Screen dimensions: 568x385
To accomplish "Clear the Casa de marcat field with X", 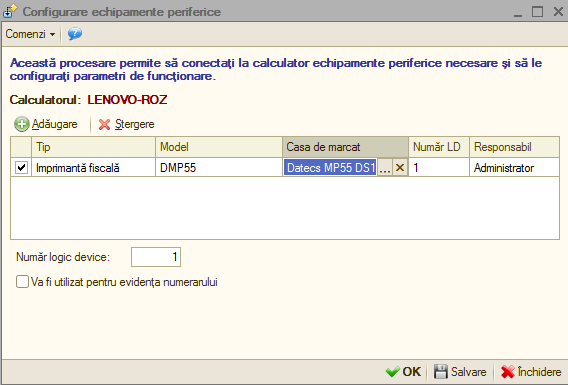I will click(x=400, y=168).
